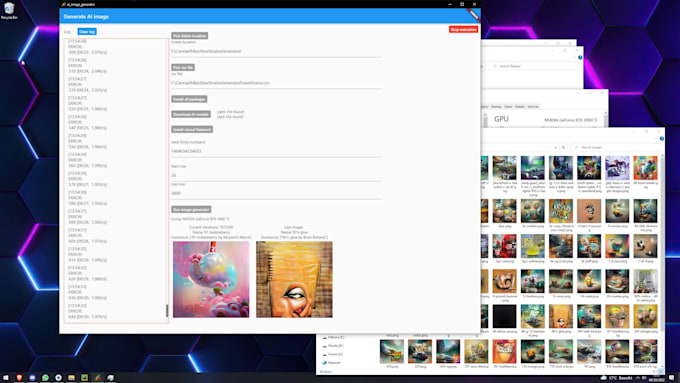This screenshot has height=383, width=680.
Task: Click the blue Clear log button
Action: (87, 32)
